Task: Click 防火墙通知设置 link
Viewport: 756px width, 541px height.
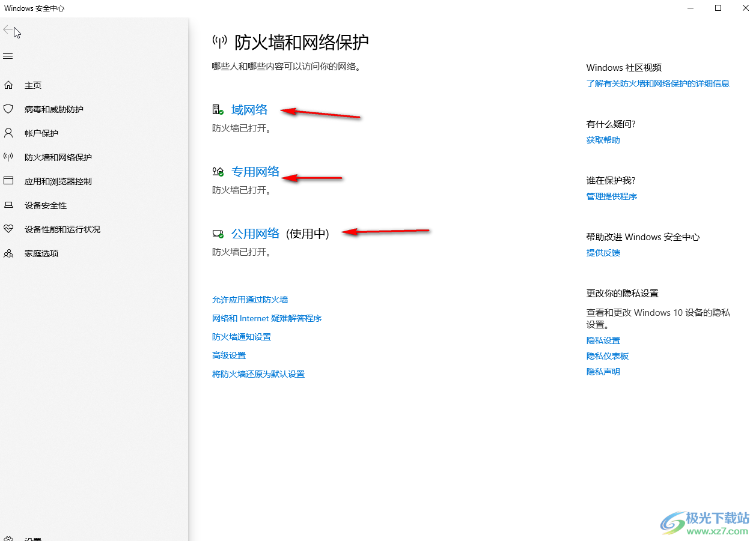Action: [242, 337]
